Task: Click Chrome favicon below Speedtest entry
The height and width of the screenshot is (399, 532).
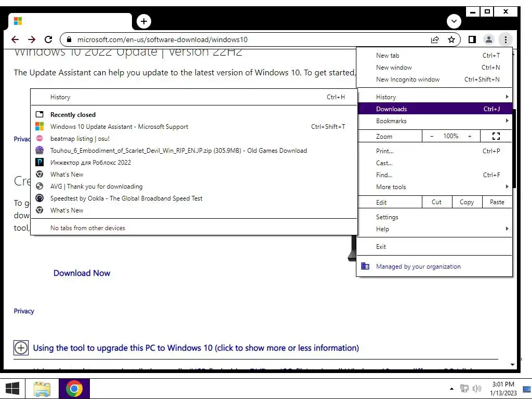Action: tap(39, 210)
